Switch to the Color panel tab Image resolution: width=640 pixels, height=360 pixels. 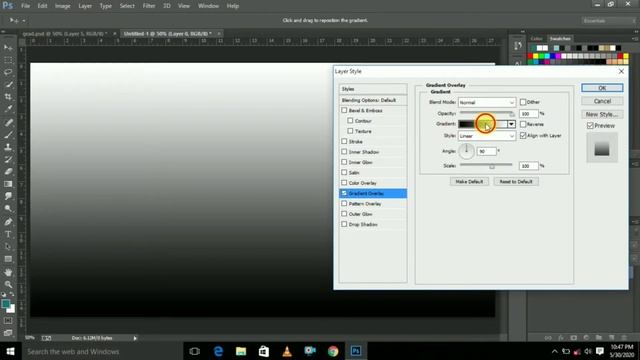tap(537, 39)
